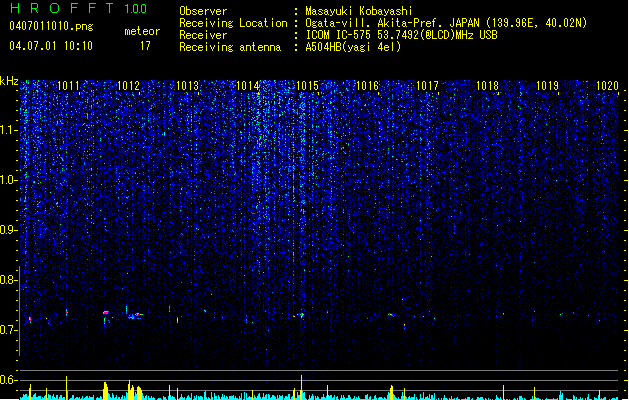This screenshot has width=629, height=400.
Task: Click the 0.9 kHz axis label
Action: pos(8,230)
